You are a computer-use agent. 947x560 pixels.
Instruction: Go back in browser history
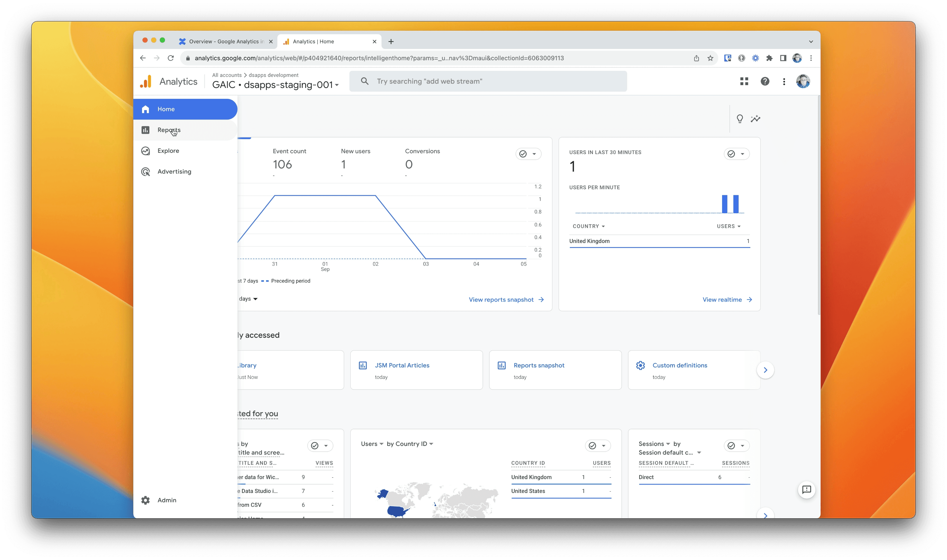tap(143, 58)
